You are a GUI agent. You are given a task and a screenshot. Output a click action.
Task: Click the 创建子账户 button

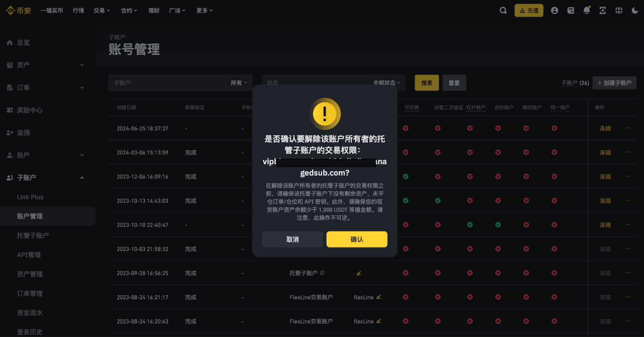(x=614, y=83)
